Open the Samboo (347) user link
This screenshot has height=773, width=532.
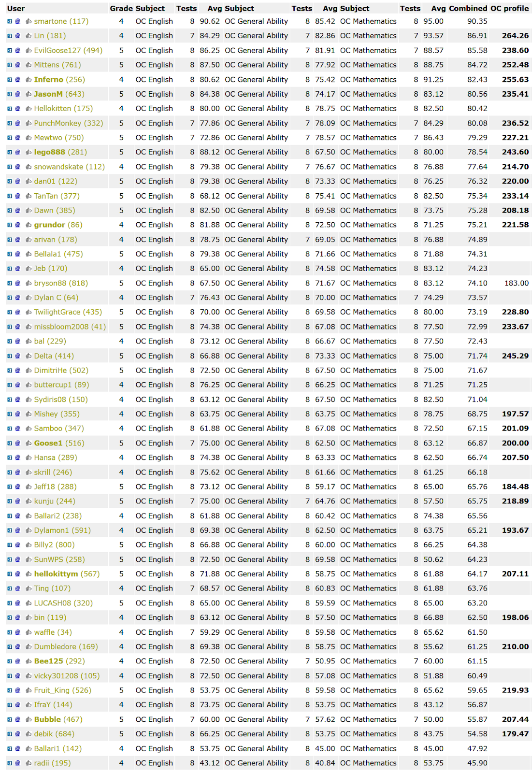(x=59, y=429)
